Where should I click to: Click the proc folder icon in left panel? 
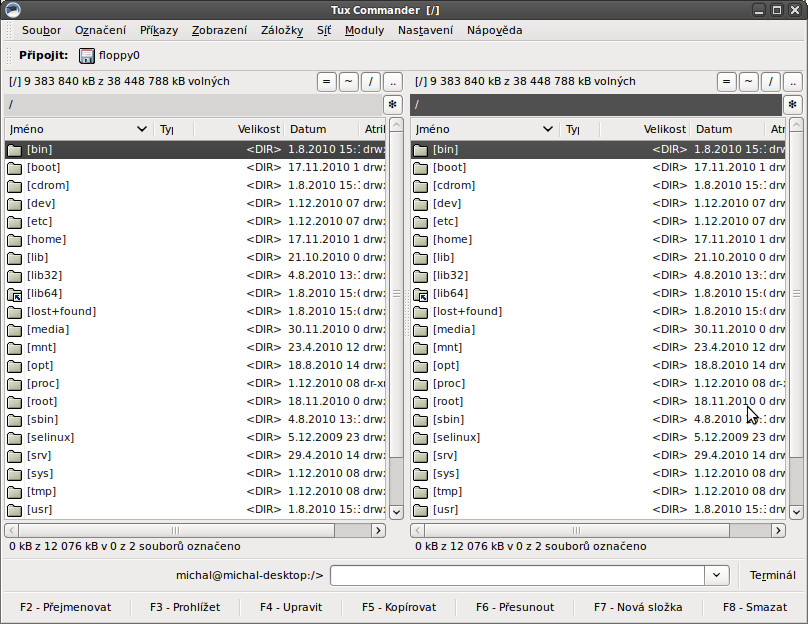pyautogui.click(x=14, y=384)
